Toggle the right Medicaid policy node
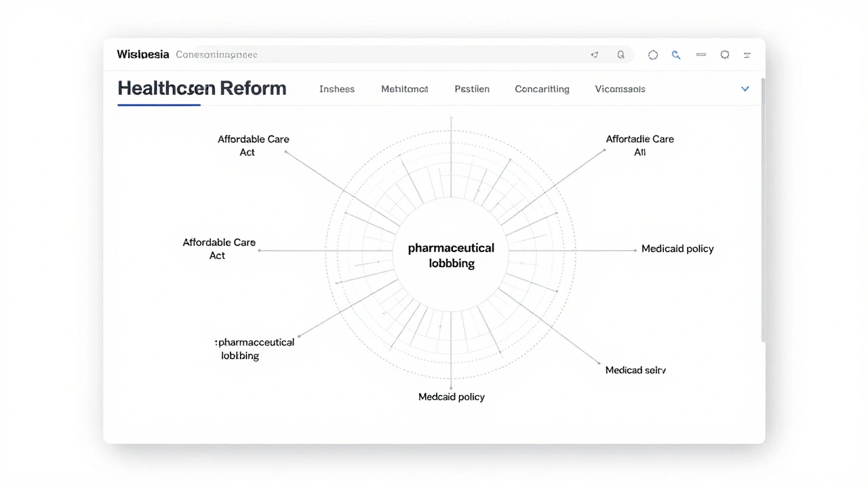868x488 pixels. click(x=677, y=249)
